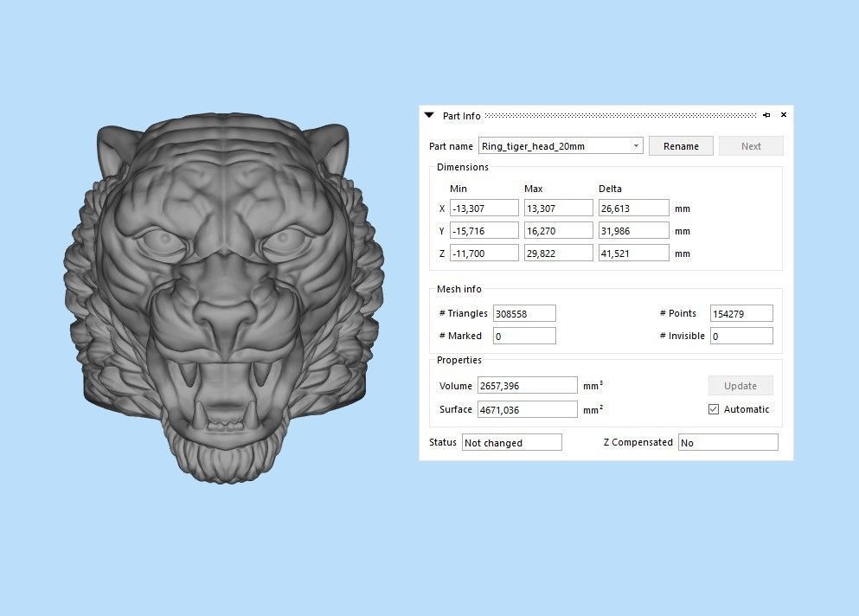
Task: Toggle the Automatic checkbox
Action: pyautogui.click(x=714, y=409)
